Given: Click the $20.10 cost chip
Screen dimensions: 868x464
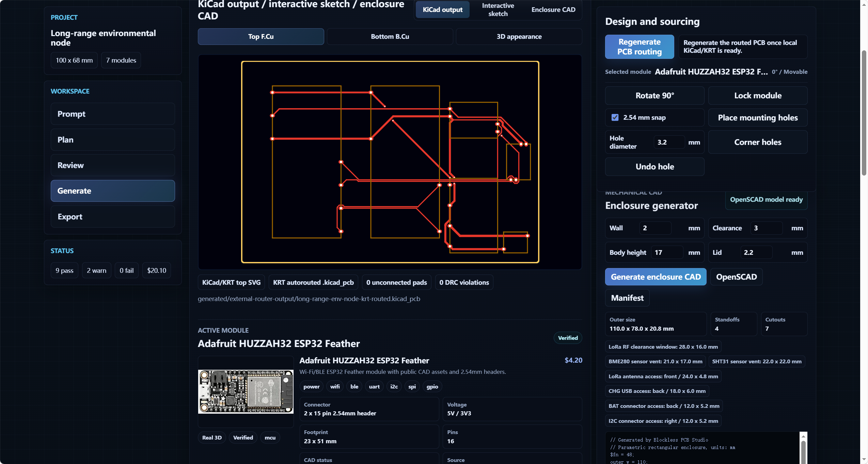Looking at the screenshot, I should tap(156, 270).
